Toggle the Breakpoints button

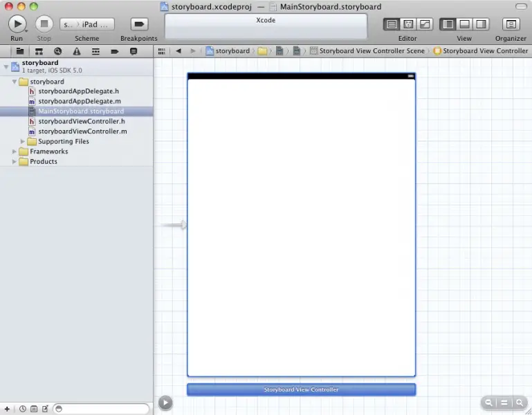click(139, 24)
